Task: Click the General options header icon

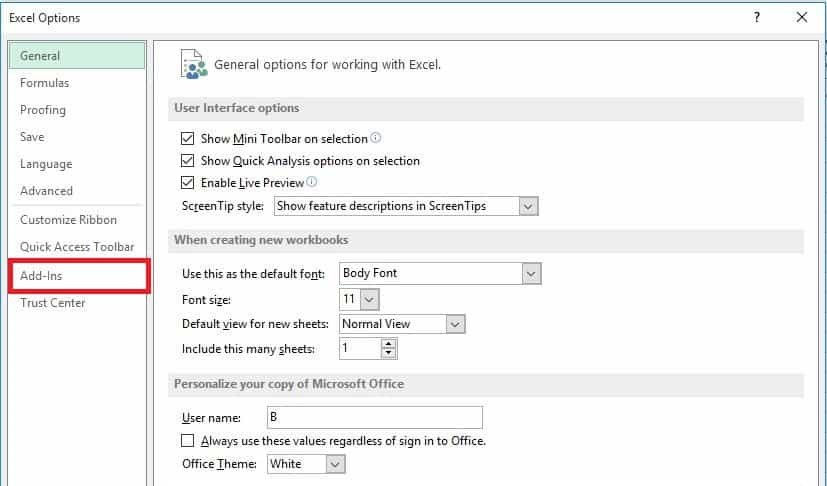Action: pos(193,64)
